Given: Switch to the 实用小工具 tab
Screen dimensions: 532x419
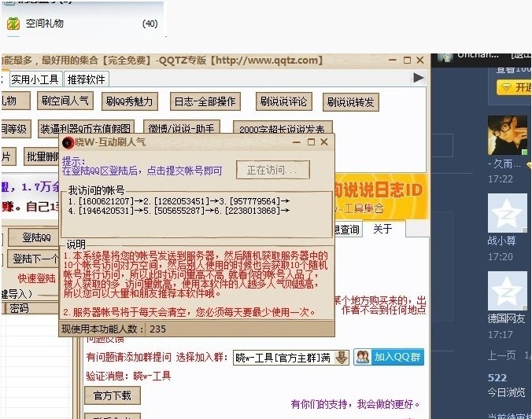Looking at the screenshot, I should point(34,79).
